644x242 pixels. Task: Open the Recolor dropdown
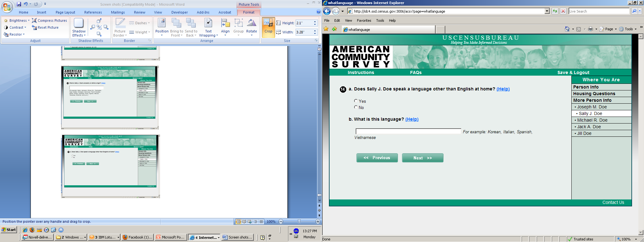point(14,34)
